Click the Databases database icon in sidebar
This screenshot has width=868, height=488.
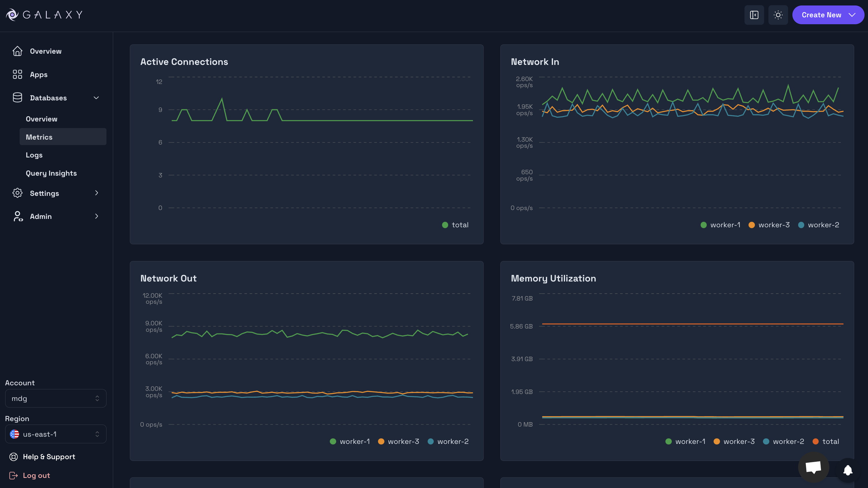pos(18,98)
